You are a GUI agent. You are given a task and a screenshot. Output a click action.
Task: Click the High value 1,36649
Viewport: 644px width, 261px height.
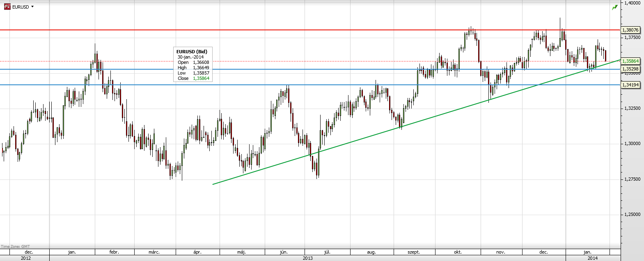tap(201, 68)
